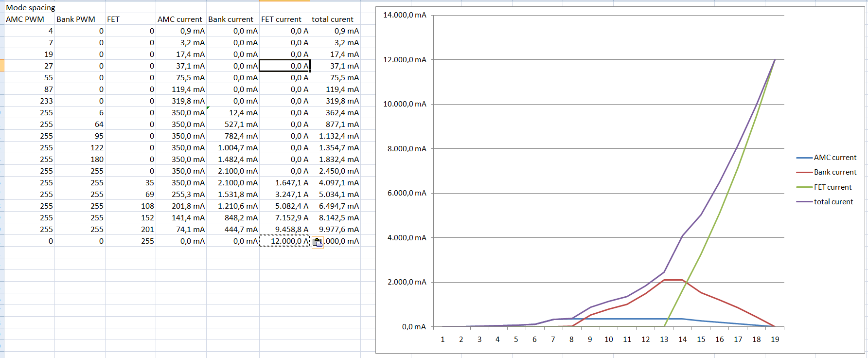Viewport: 868px width, 358px height.
Task: Select the AMC PWM cell with value 233
Action: tap(29, 101)
